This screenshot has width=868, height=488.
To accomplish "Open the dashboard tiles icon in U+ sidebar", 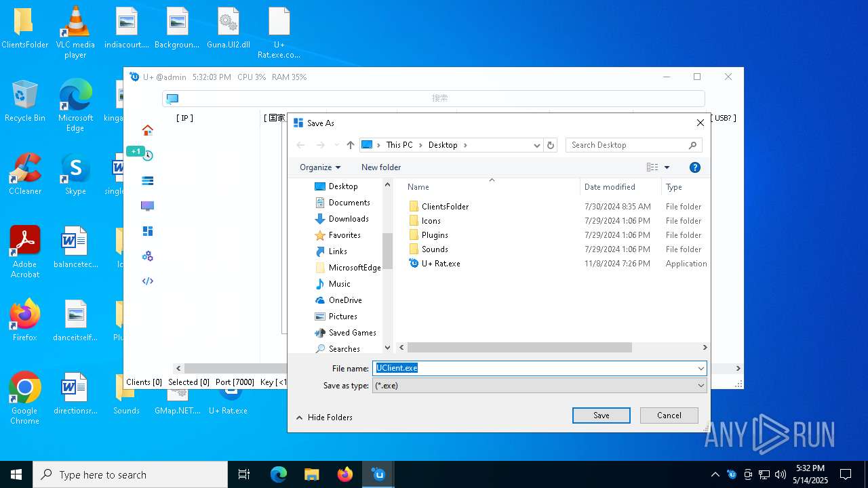I will 147,231.
